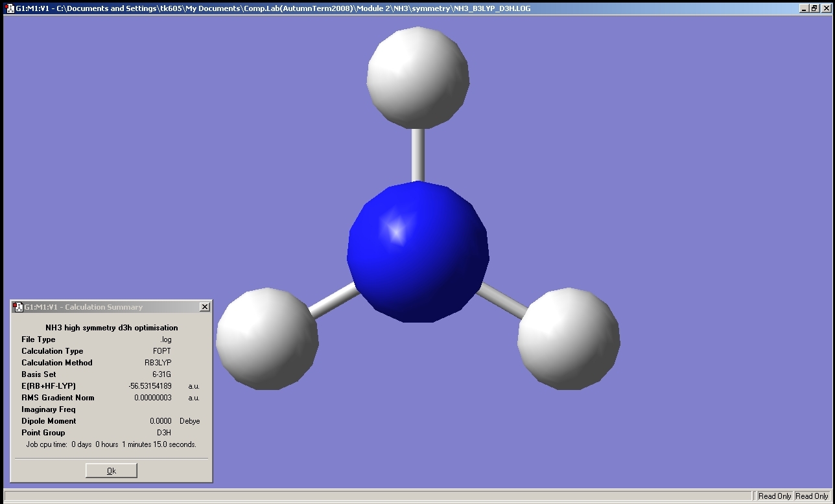
Task: Click the bond between nitrogen and top hydrogen
Action: 418,154
